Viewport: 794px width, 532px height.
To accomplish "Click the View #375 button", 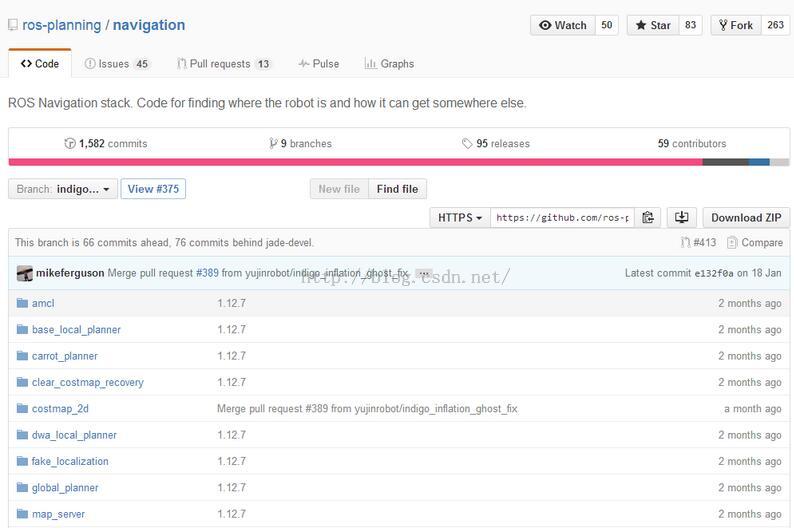I will pyautogui.click(x=153, y=189).
